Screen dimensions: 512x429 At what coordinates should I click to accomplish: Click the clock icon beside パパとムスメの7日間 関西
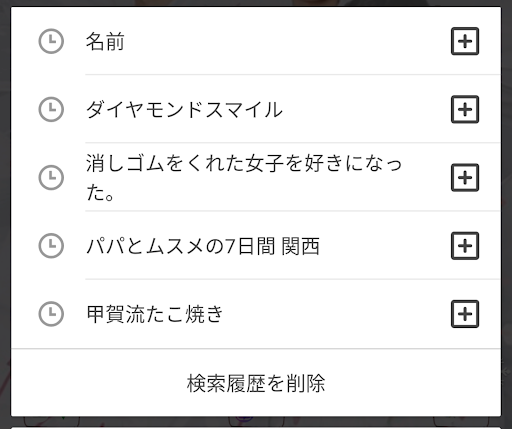[x=51, y=246]
